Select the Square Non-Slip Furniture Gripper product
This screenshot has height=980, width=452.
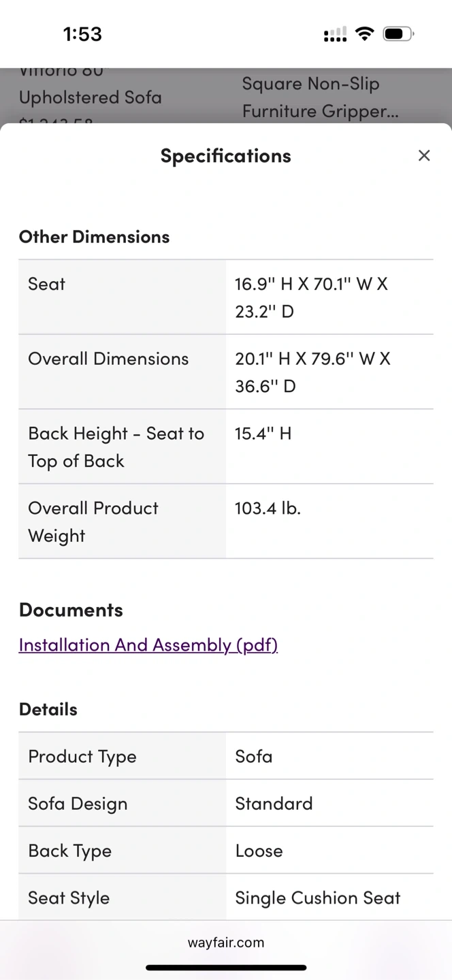tap(320, 97)
